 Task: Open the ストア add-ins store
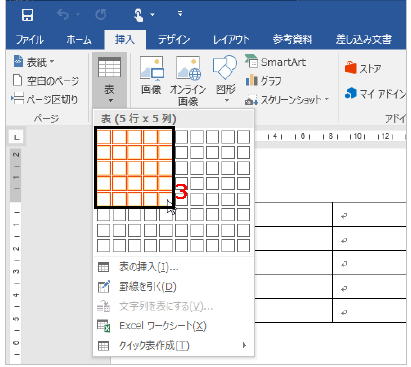[x=363, y=68]
